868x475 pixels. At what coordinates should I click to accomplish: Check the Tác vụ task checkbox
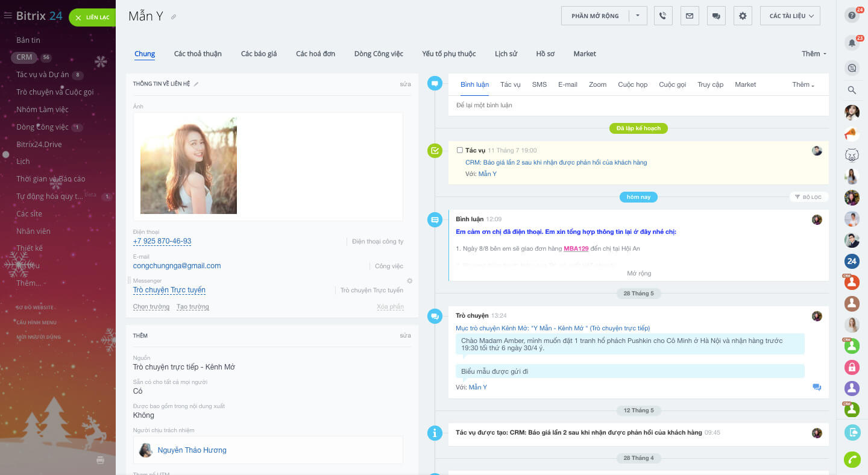click(459, 150)
